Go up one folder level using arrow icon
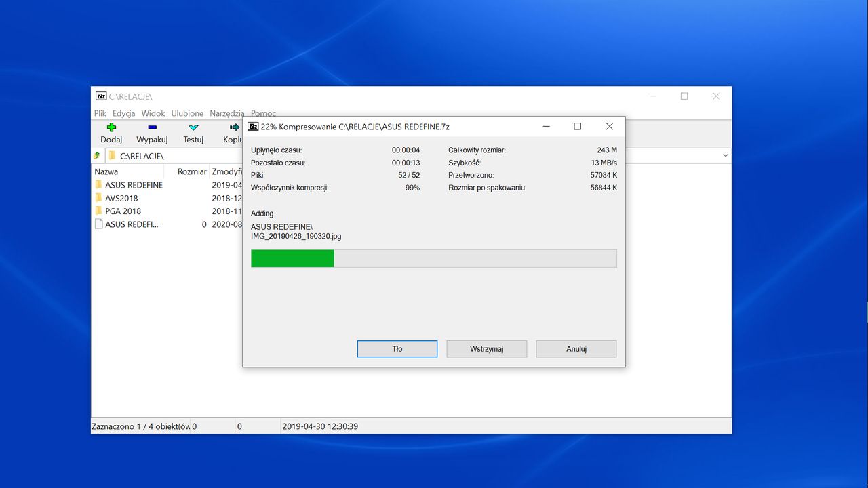 pos(97,156)
